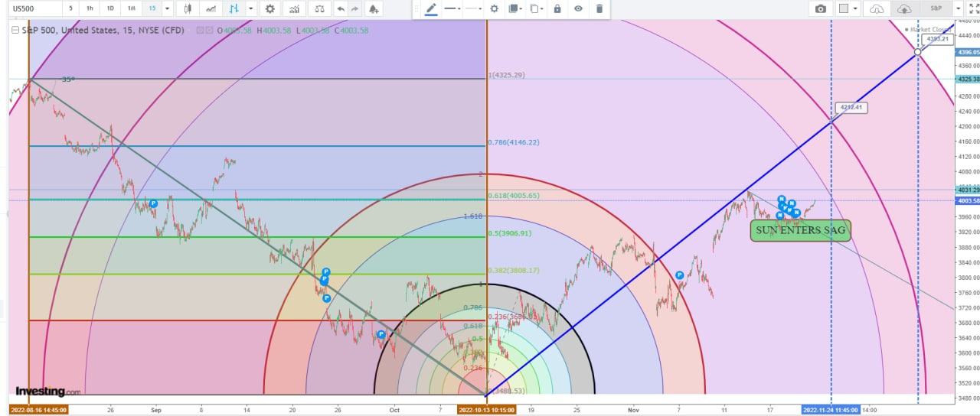Select white circle anchor on blue trendline
The image size is (980, 416).
[x=918, y=52]
